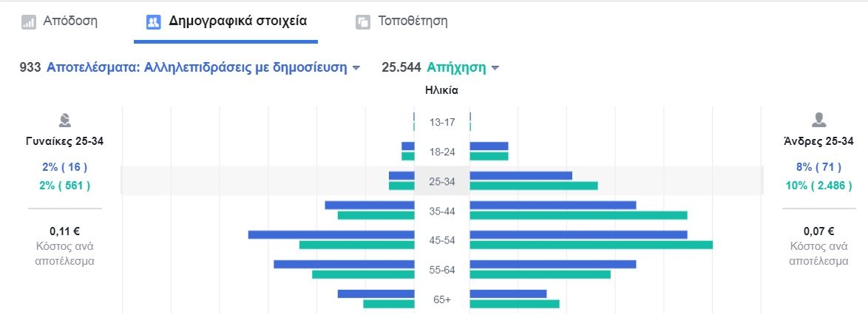Click the green Απήχηση label
The width and height of the screenshot is (868, 332).
tap(456, 67)
